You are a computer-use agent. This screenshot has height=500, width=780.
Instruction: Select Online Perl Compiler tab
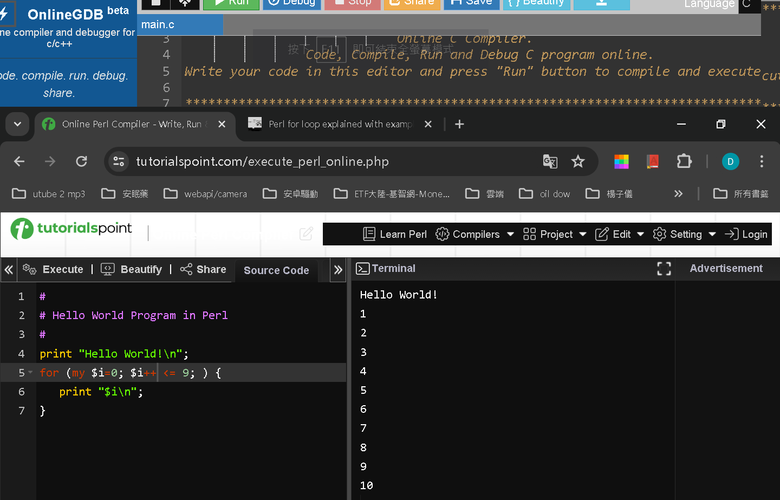point(133,124)
